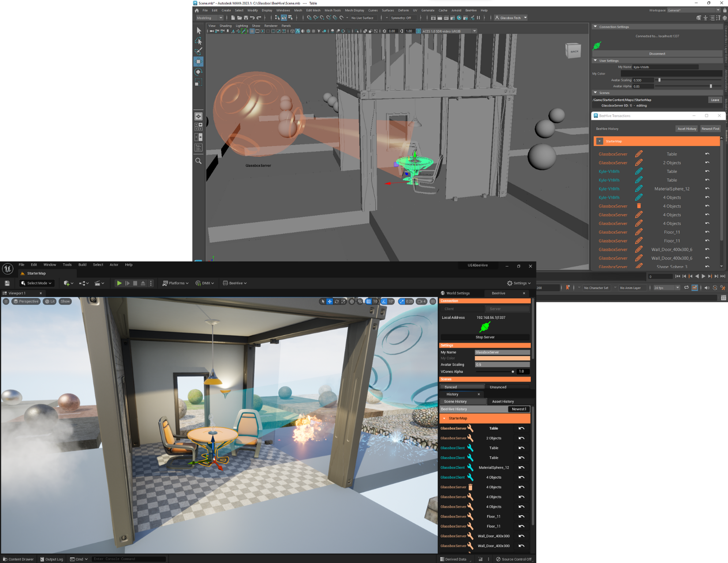Open the Maya Symmetry Off dropdown
The width and height of the screenshot is (728, 563).
click(x=401, y=18)
